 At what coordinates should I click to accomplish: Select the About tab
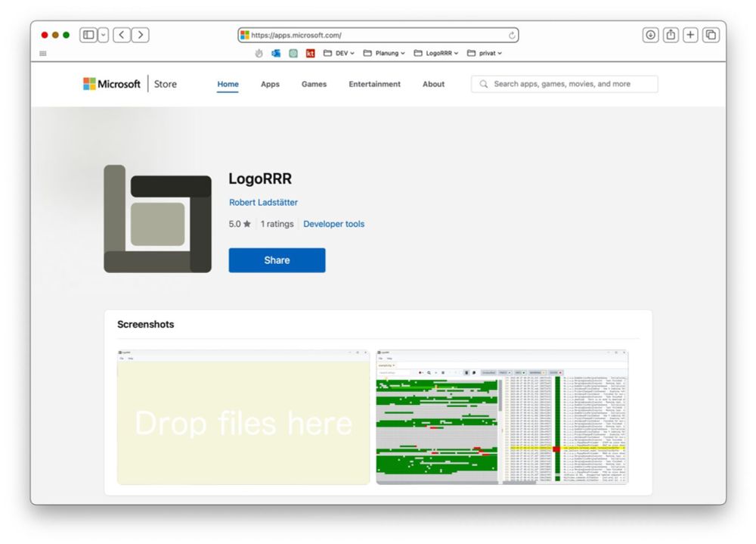433,84
